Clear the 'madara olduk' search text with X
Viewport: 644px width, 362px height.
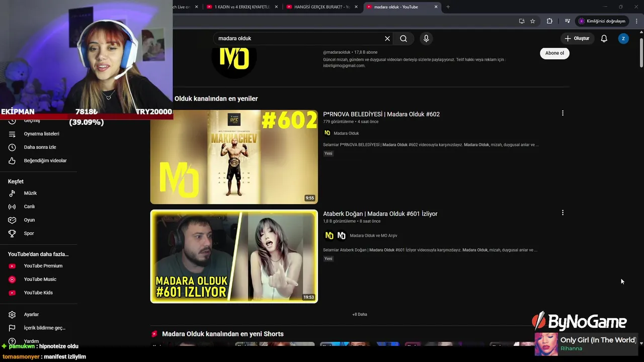(x=387, y=38)
